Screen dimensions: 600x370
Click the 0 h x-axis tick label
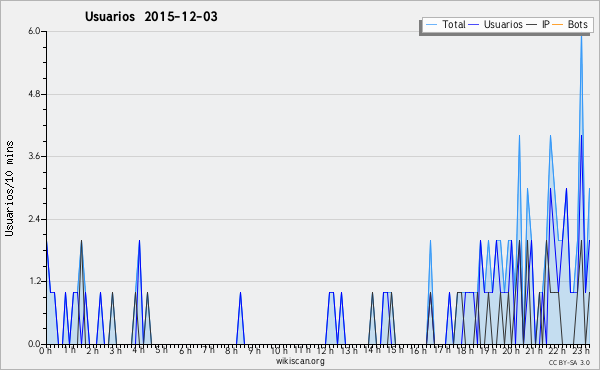(x=45, y=350)
